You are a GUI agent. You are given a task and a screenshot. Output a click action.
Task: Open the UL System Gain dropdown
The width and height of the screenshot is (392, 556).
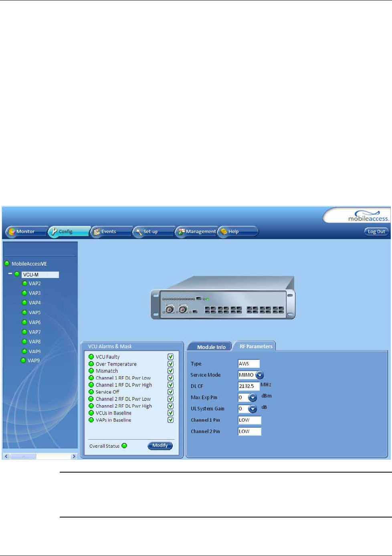tap(253, 409)
